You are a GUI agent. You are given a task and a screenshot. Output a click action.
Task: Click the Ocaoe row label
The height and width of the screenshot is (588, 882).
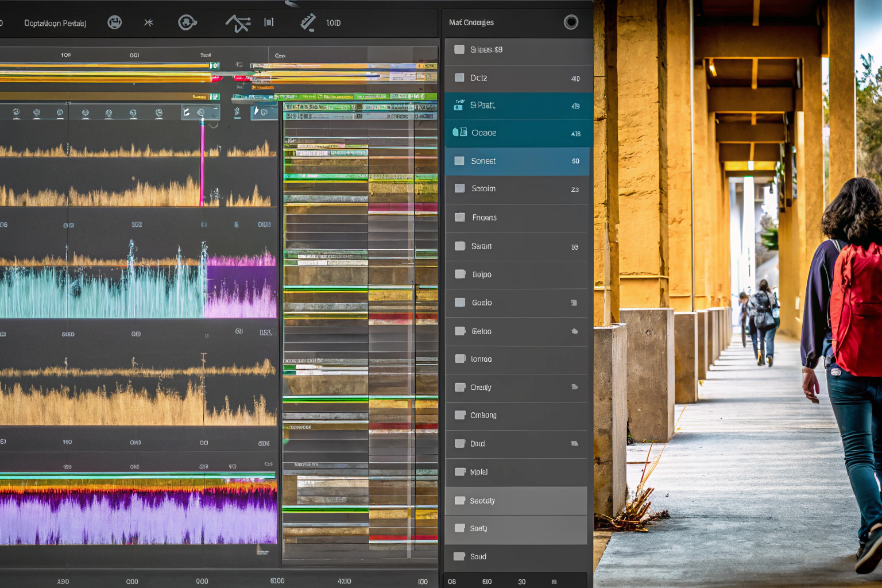click(483, 133)
